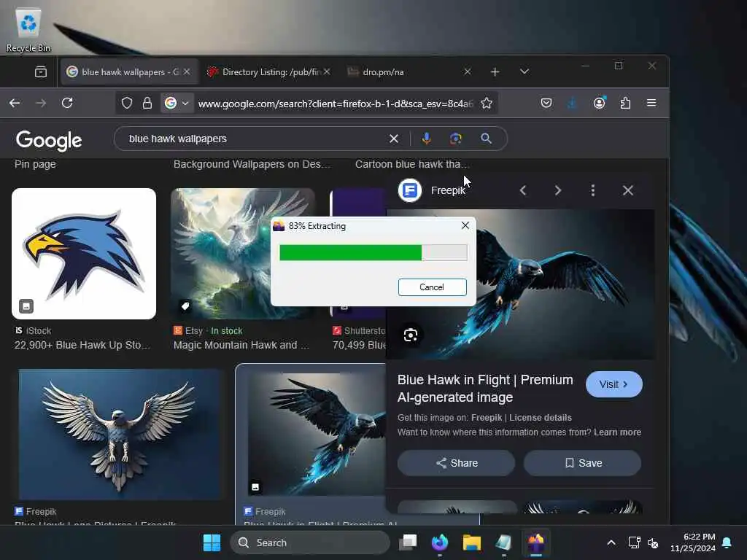Viewport: 747px width, 560px height.
Task: Close the 83% Extracting dialog
Action: pyautogui.click(x=465, y=226)
